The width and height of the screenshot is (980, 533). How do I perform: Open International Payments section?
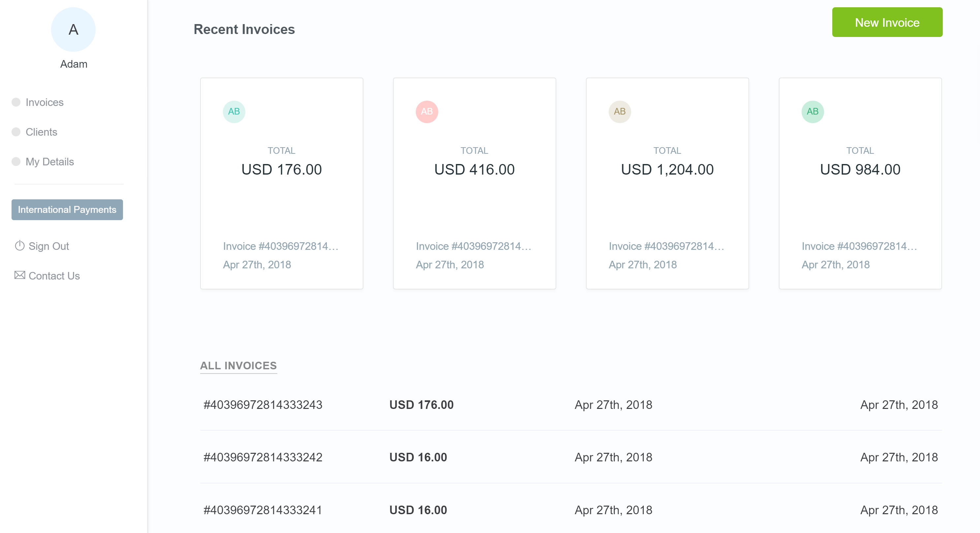[67, 210]
